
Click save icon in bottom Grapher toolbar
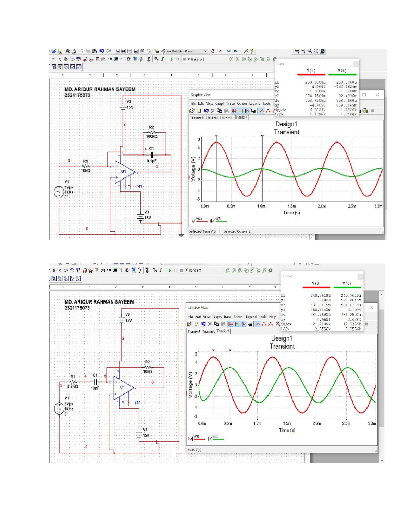pyautogui.click(x=197, y=324)
